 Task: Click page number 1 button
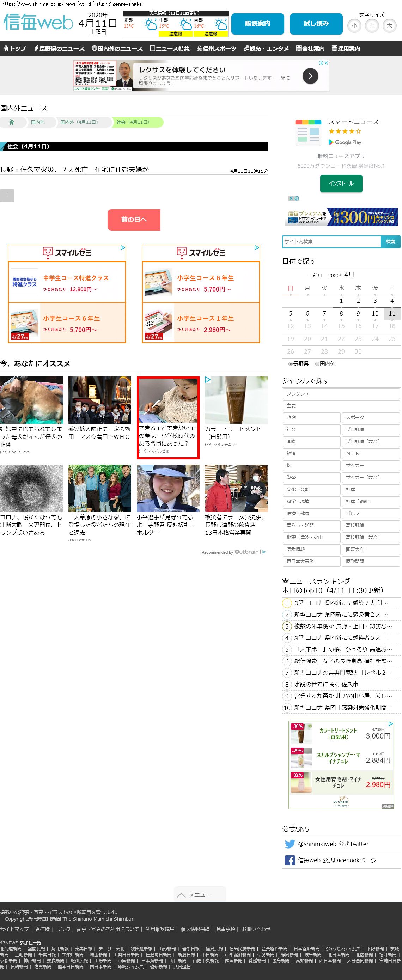click(x=7, y=195)
